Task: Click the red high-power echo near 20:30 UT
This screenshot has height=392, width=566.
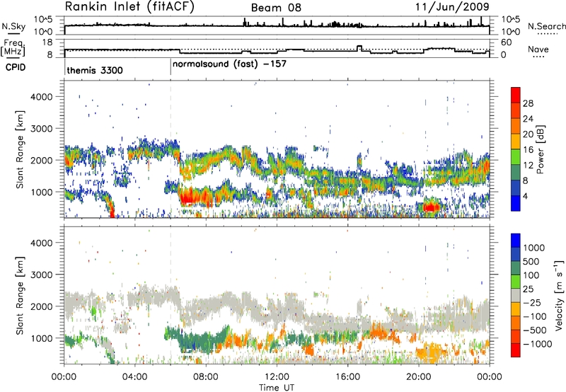Action: click(x=432, y=207)
